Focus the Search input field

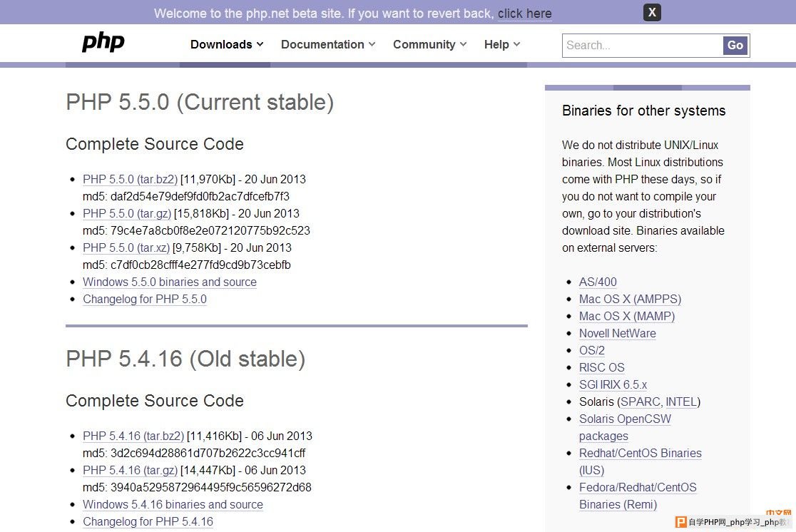(643, 46)
